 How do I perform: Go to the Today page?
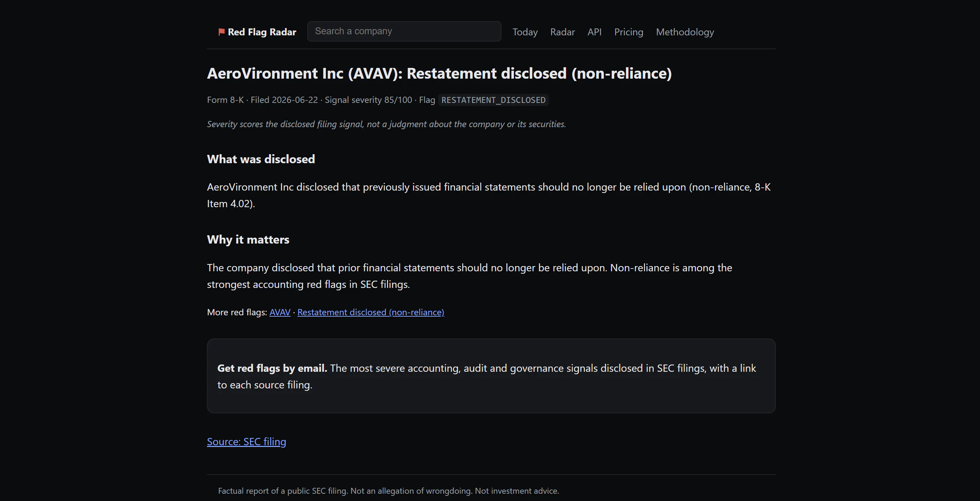[x=525, y=32]
